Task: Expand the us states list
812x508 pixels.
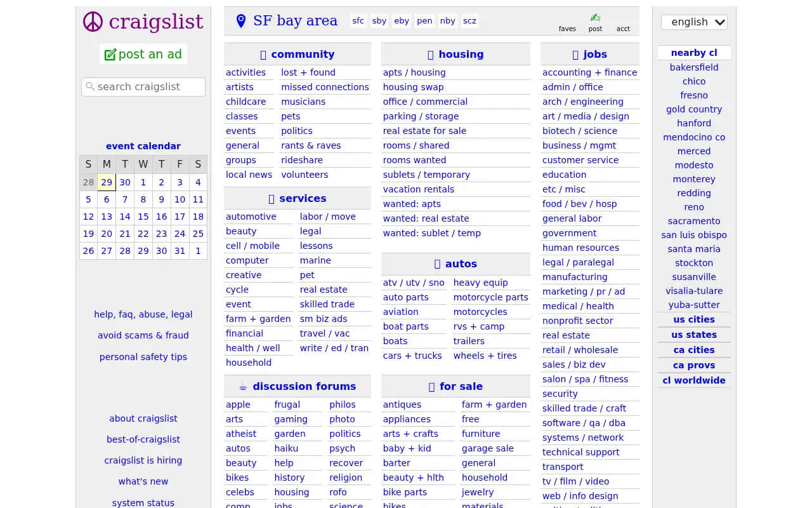Action: (x=694, y=335)
